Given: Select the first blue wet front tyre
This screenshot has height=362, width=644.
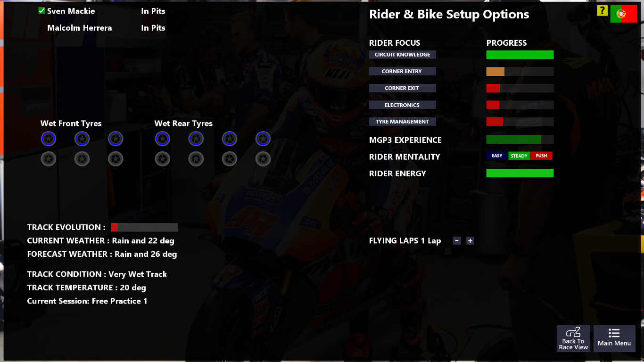Looking at the screenshot, I should click(x=49, y=139).
